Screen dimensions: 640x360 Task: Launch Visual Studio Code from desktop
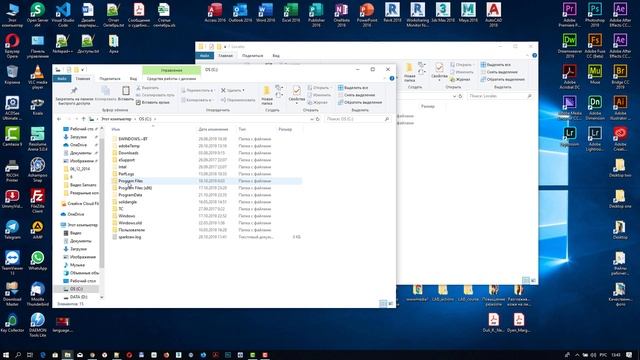pyautogui.click(x=63, y=15)
